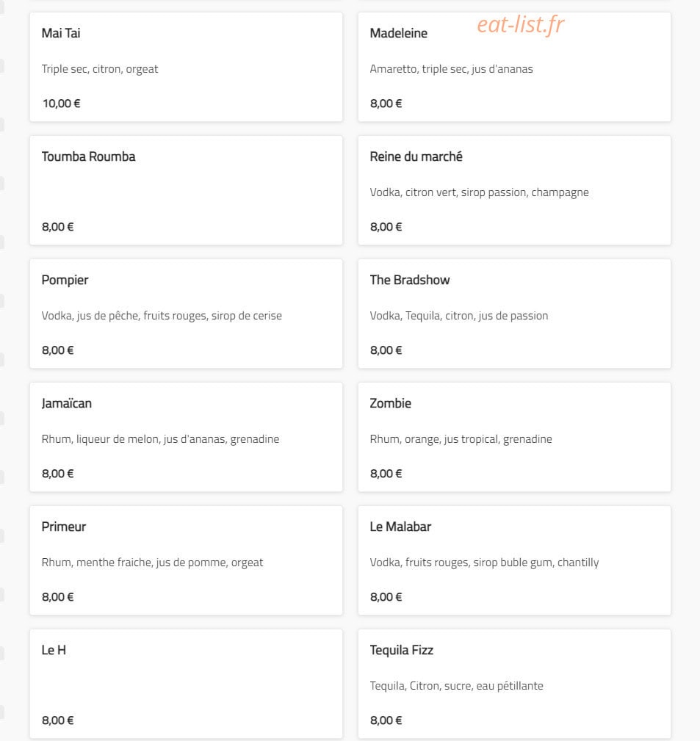Select the Pompier cocktail title

click(x=65, y=281)
